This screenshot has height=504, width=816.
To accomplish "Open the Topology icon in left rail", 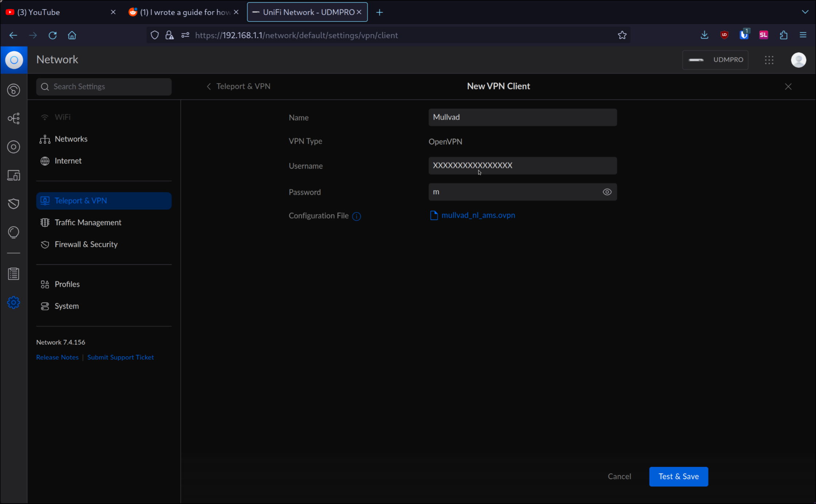I will pyautogui.click(x=13, y=118).
